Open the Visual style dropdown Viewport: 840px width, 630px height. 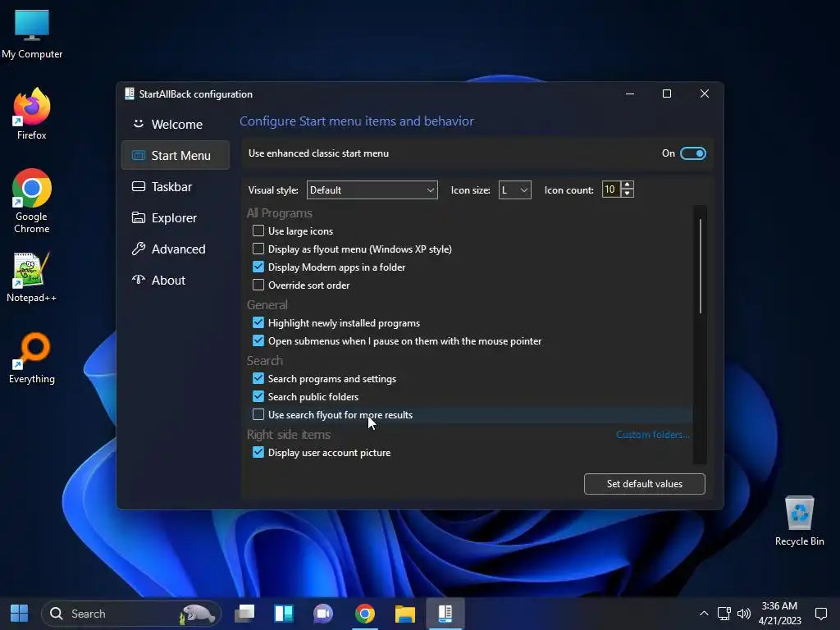372,189
